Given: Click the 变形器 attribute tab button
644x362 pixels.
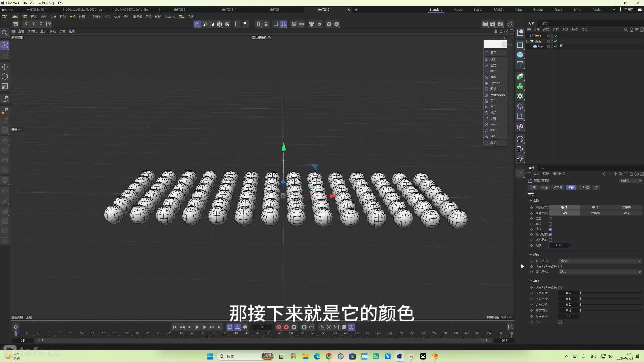Looking at the screenshot, I should 584,187.
